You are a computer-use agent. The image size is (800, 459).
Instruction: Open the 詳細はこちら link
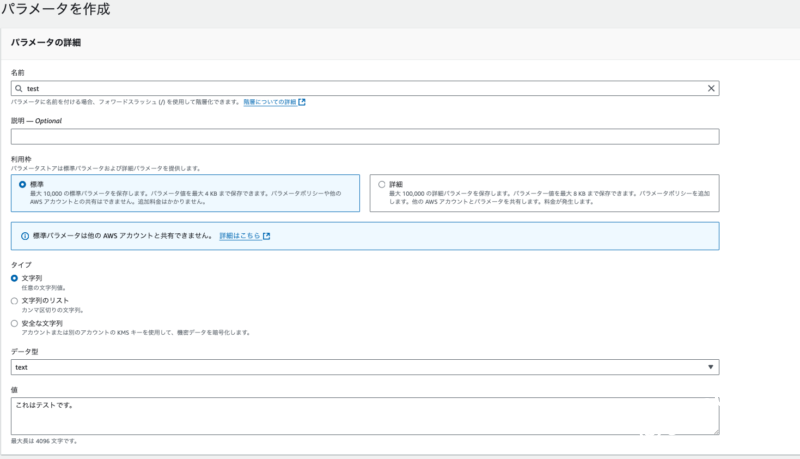click(239, 236)
